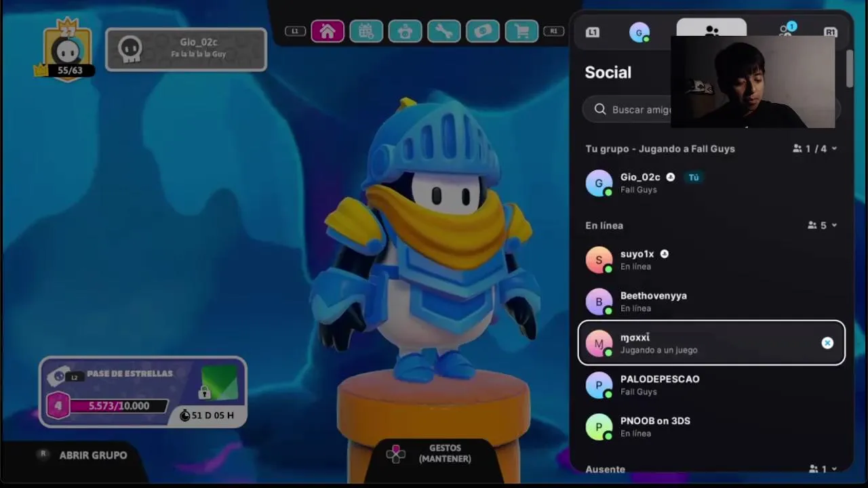The image size is (868, 488).
Task: Click PALODEPESCAO's blue P avatar
Action: click(x=599, y=385)
